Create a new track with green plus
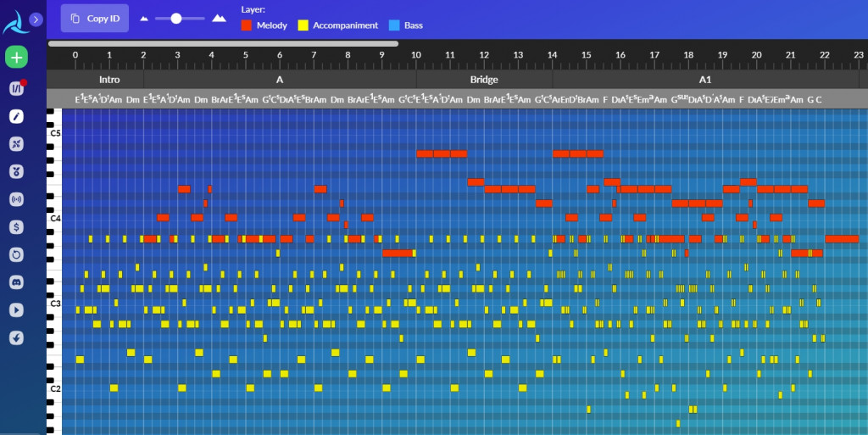Image resolution: width=868 pixels, height=435 pixels. (x=17, y=57)
